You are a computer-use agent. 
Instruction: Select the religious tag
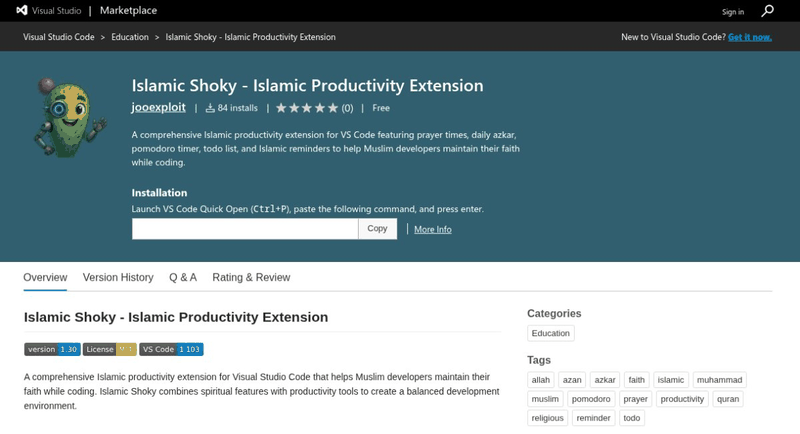pos(547,418)
